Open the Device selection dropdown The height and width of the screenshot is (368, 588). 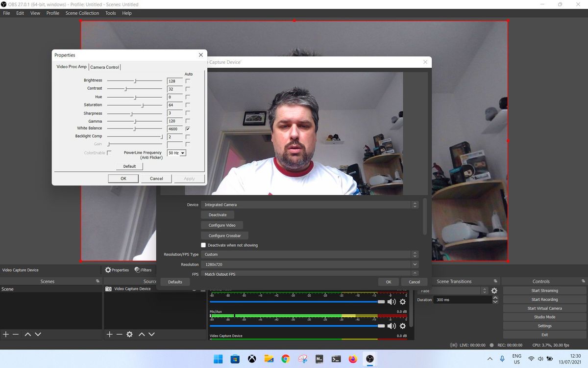coord(309,205)
